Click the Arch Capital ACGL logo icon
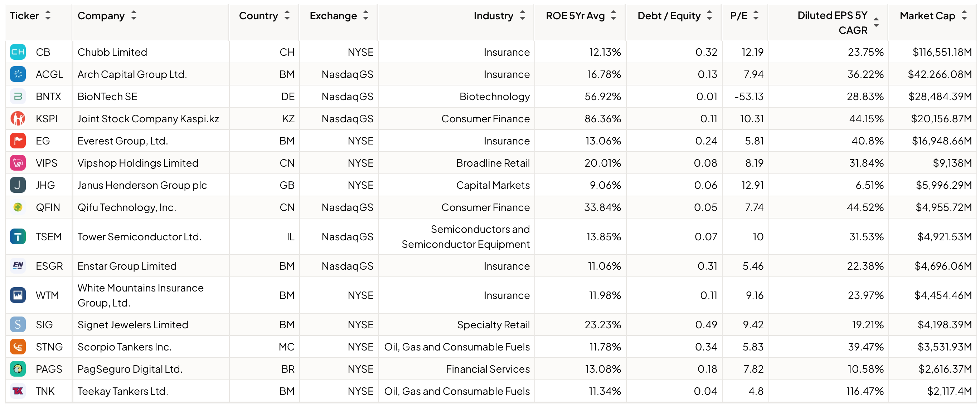 click(x=18, y=74)
